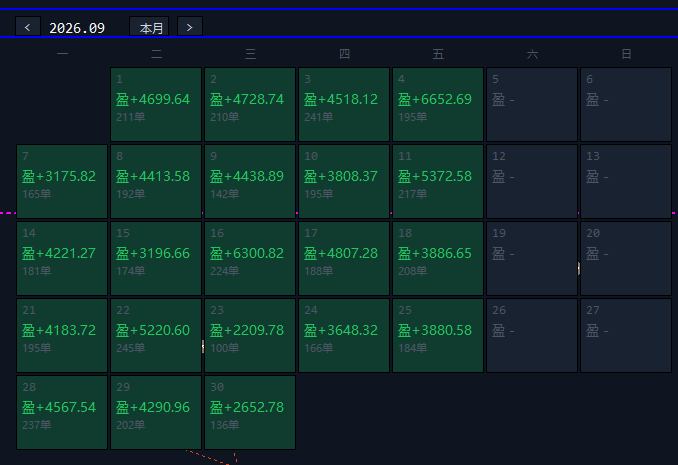Select empty cell for day 13

[626, 181]
